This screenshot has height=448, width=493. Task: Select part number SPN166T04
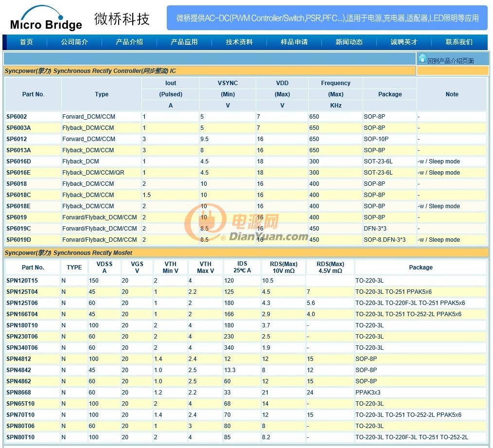pyautogui.click(x=22, y=314)
